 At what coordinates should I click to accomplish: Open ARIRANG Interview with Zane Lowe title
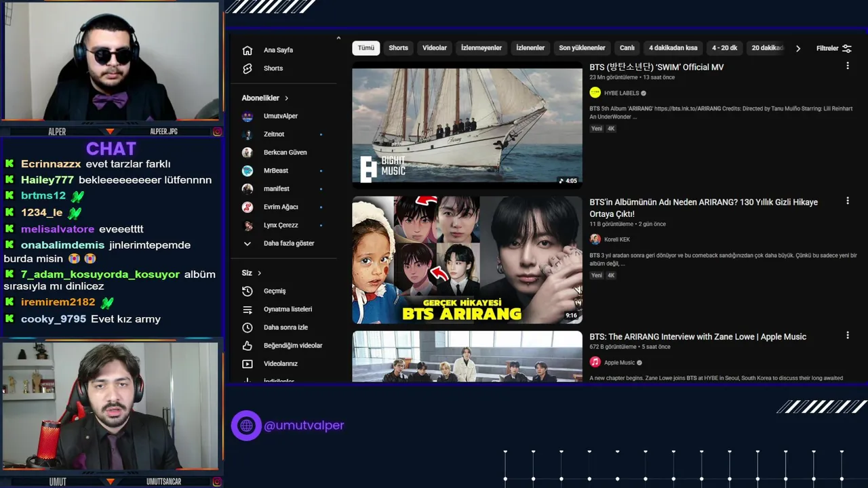point(698,337)
